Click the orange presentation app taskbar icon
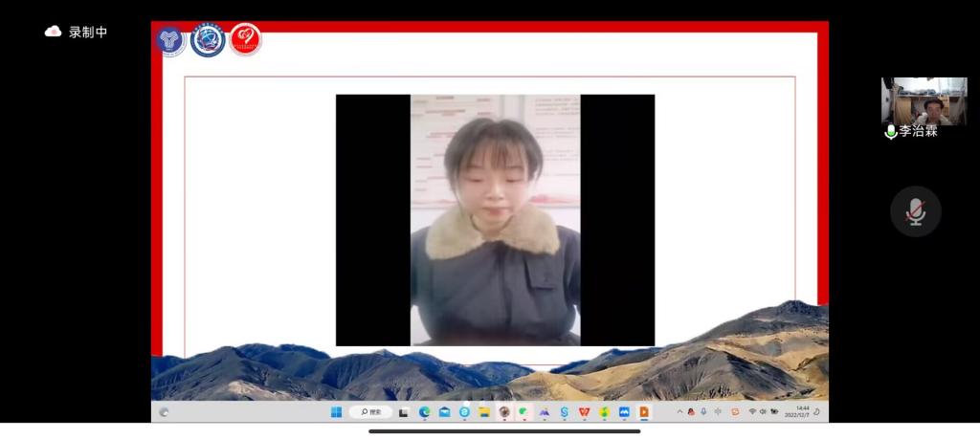980x440 pixels. (644, 412)
